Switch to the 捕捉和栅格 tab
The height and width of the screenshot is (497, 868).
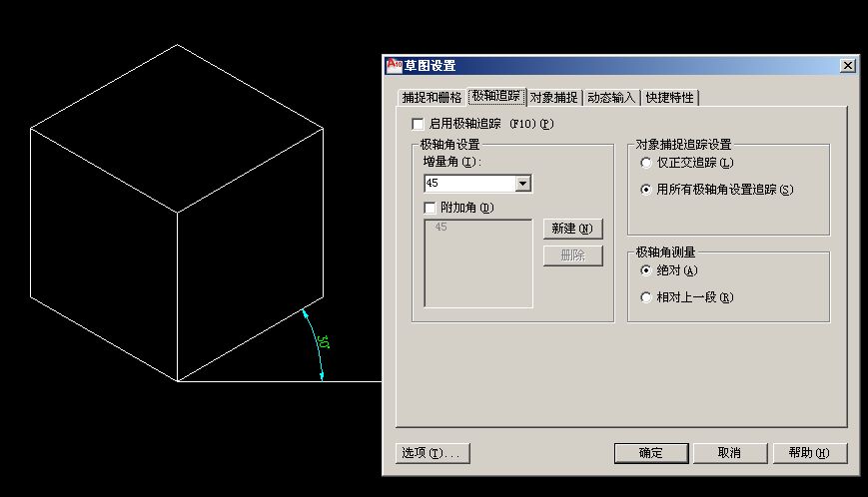[432, 98]
